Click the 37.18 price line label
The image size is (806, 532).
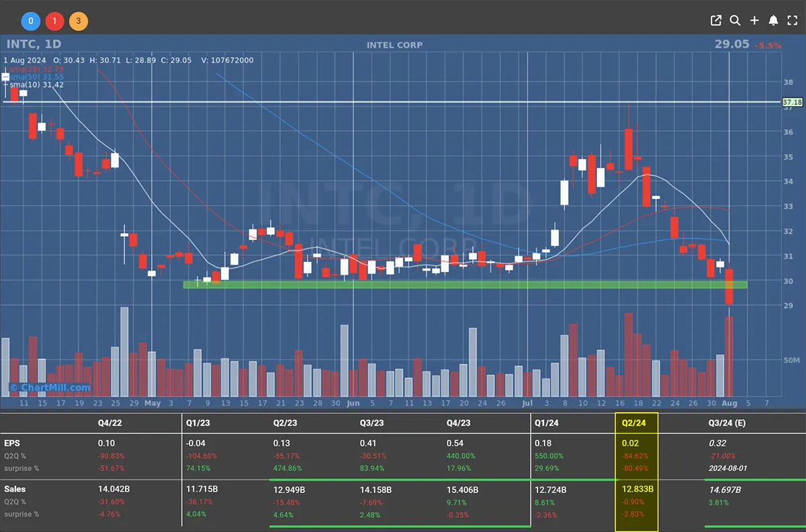click(793, 102)
